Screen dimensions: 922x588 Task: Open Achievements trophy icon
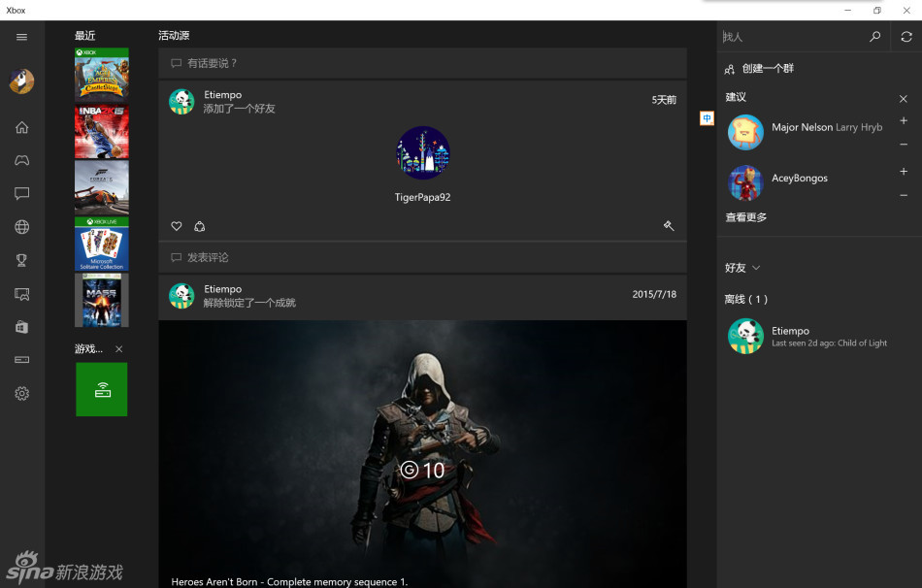pos(21,260)
